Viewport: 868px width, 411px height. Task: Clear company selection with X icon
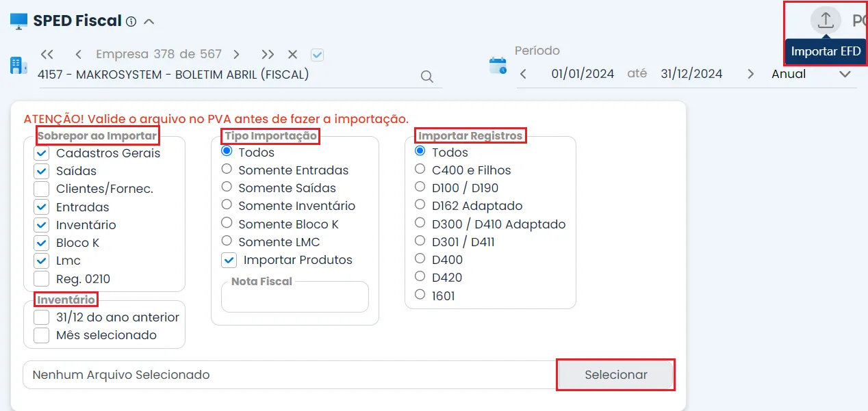[292, 54]
